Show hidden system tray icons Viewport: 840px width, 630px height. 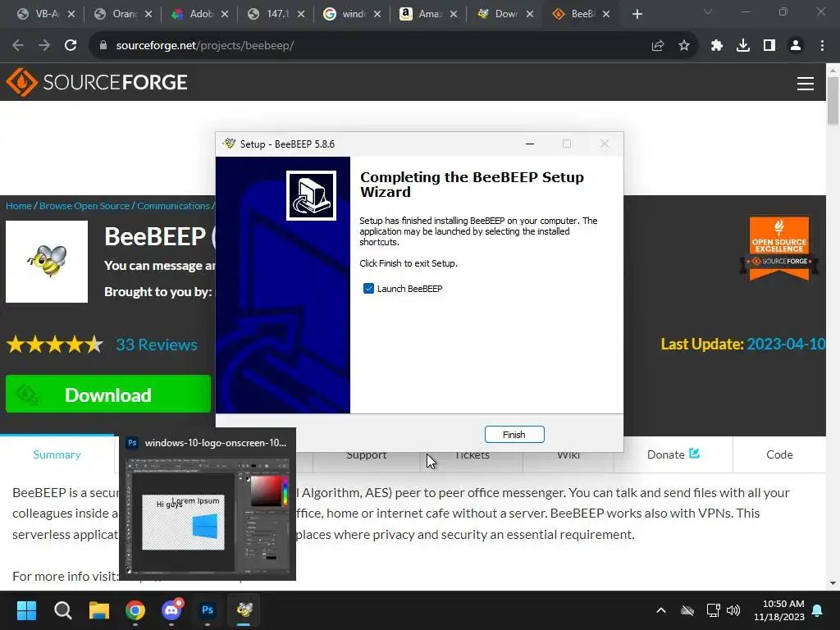point(661,610)
